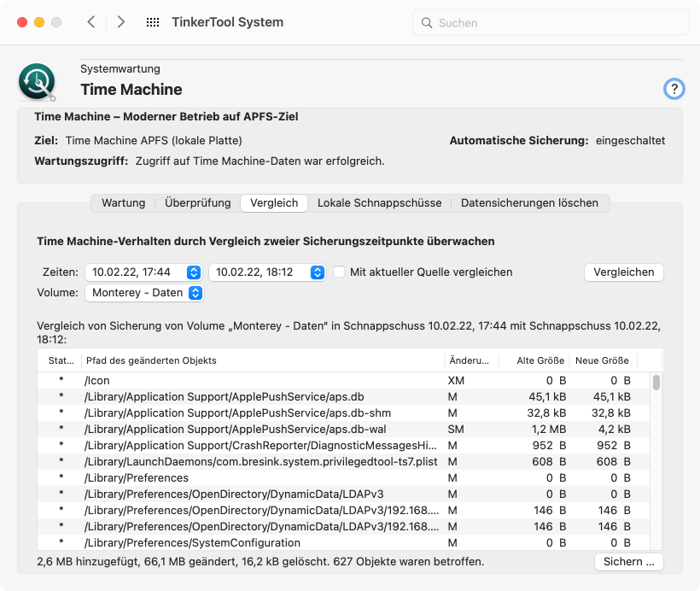Click the Systemwartung label
The image size is (700, 591).
click(x=120, y=69)
